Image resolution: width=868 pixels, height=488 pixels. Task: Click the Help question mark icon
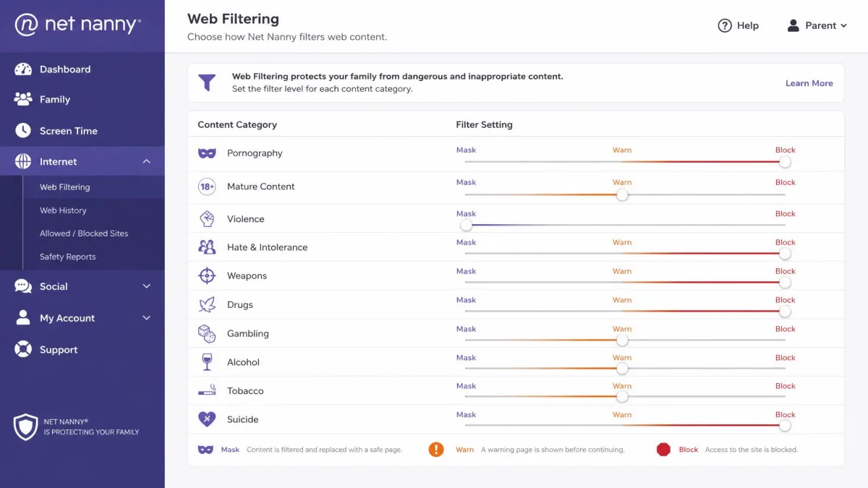[x=725, y=25]
